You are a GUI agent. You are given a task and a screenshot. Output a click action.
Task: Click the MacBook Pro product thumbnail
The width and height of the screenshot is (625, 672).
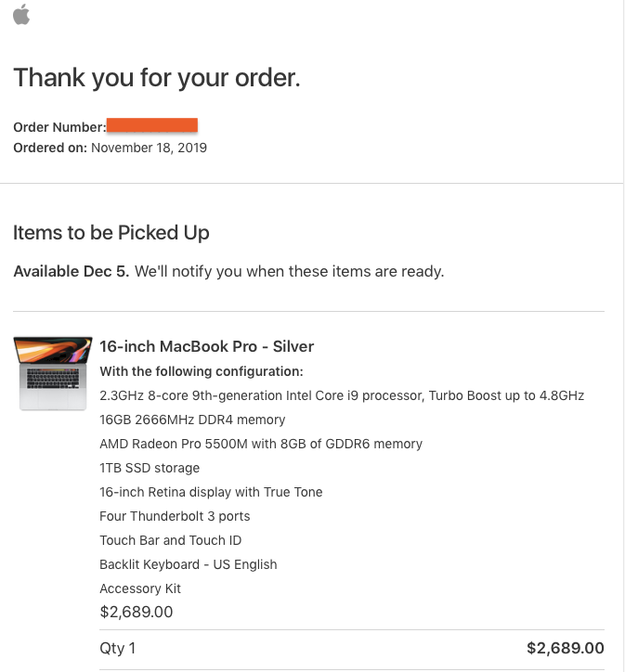(x=53, y=372)
